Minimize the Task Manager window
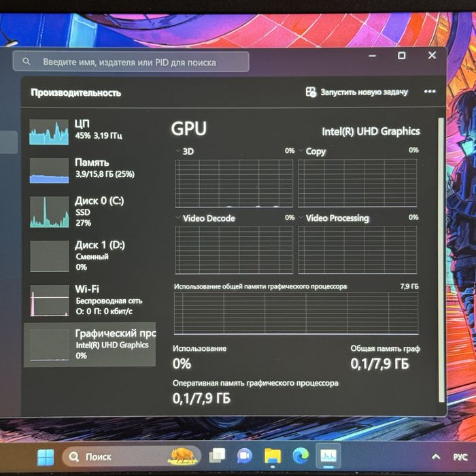Screen dimensions: 476x476 373,56
